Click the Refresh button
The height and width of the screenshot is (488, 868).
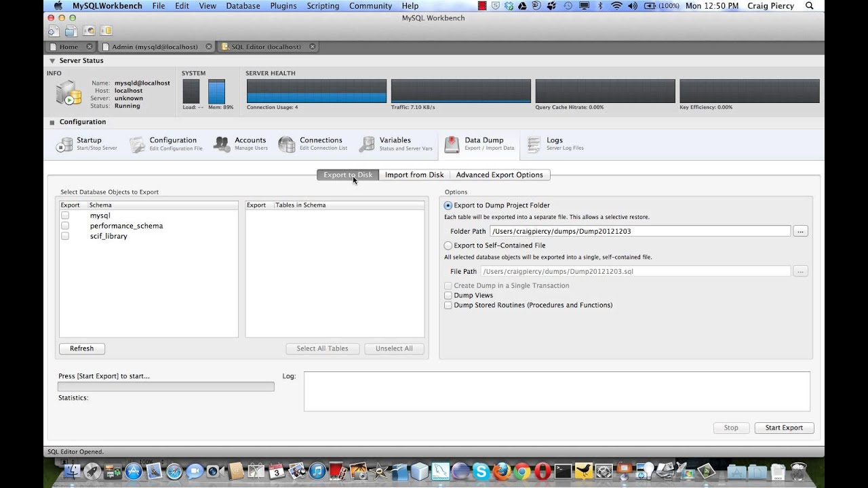click(x=81, y=348)
